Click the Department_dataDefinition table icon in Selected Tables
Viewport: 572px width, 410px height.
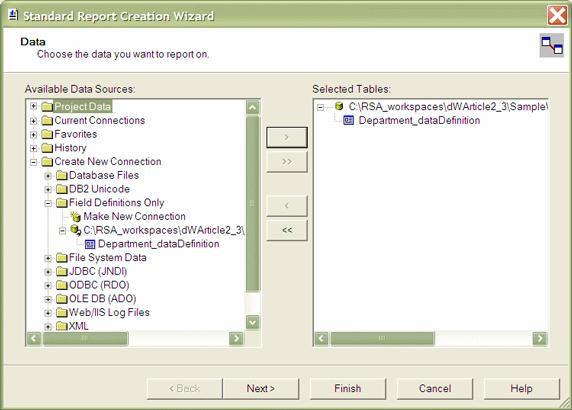click(x=349, y=120)
